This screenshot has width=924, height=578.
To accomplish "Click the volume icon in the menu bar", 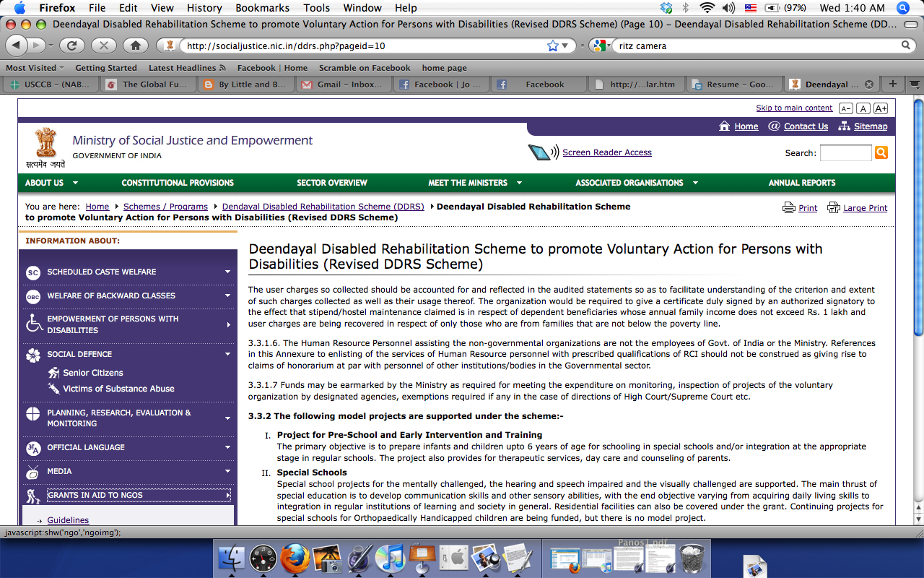I will tap(728, 8).
